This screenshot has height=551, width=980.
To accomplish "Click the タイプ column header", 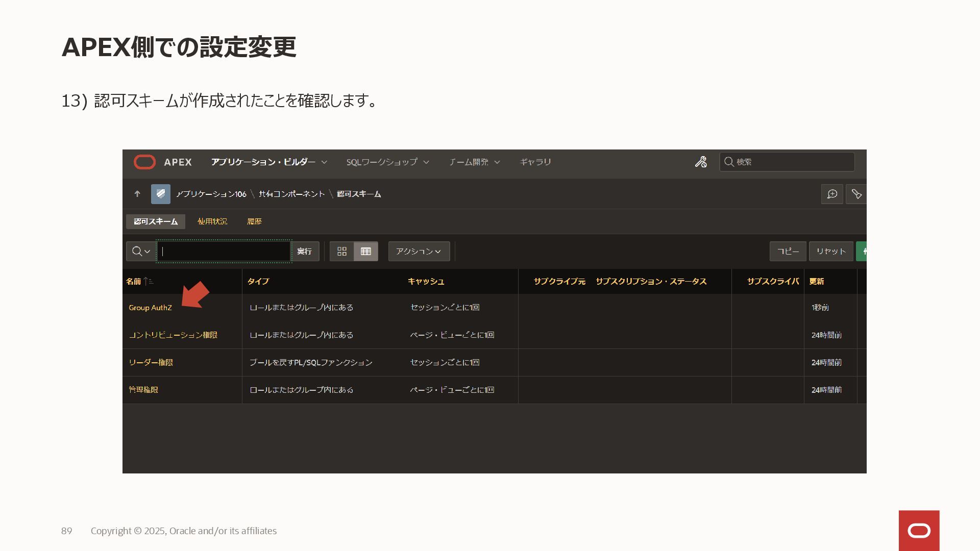I will click(x=258, y=282).
